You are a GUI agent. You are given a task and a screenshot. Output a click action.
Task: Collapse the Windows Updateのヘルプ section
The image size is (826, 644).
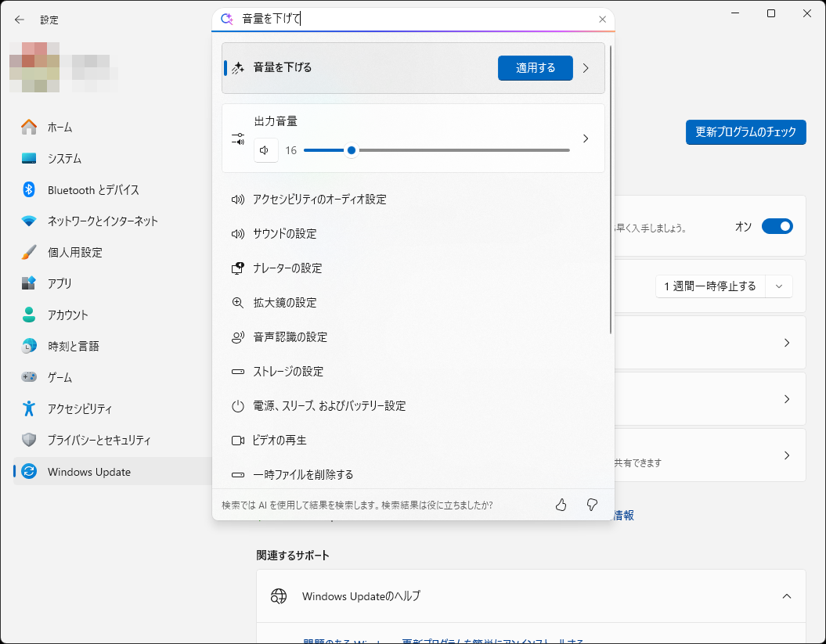point(787,595)
